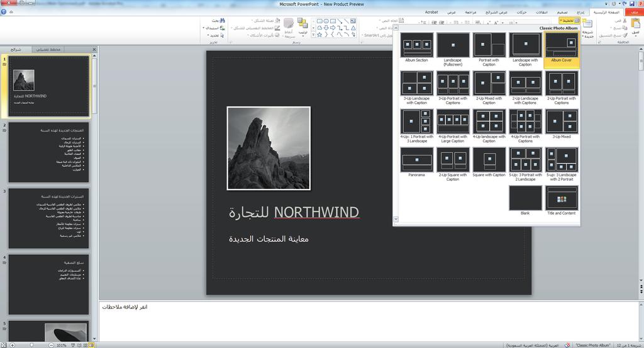
Task: Choose the 2-Up Square with Caption layout
Action: pos(453,164)
